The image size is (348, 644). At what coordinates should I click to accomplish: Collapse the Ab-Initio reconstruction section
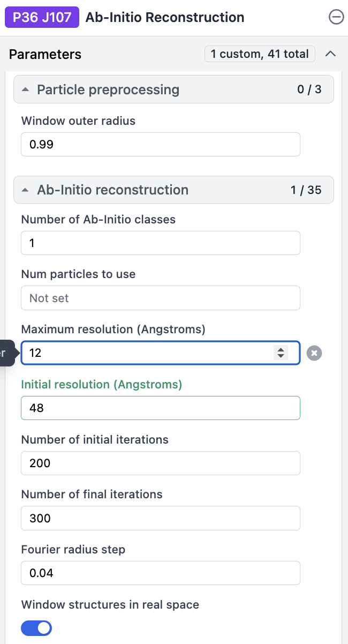coord(26,190)
